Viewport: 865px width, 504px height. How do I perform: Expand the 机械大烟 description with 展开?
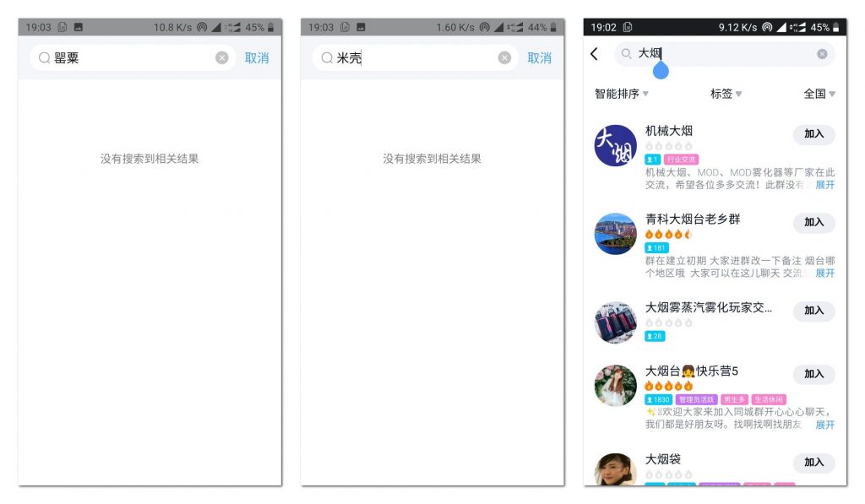pos(824,185)
